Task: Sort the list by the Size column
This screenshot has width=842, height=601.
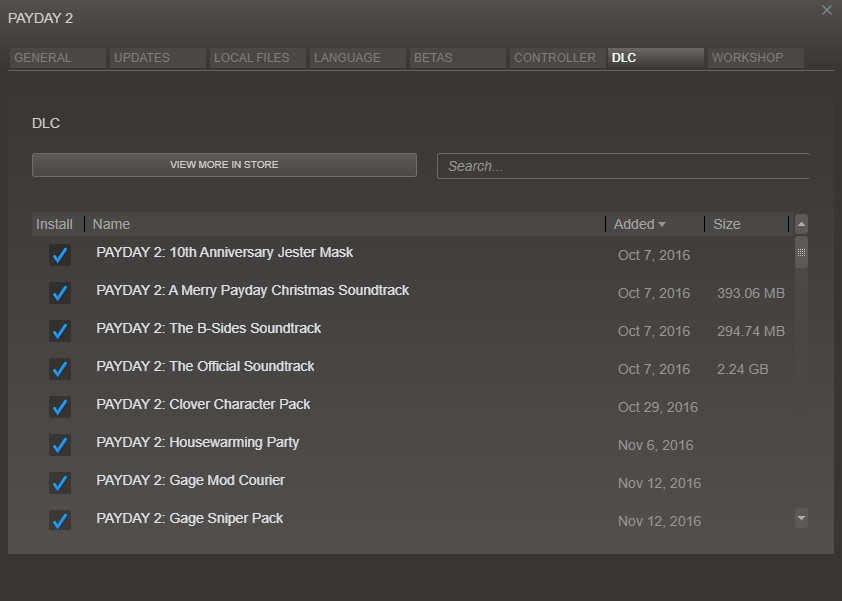Action: point(726,223)
